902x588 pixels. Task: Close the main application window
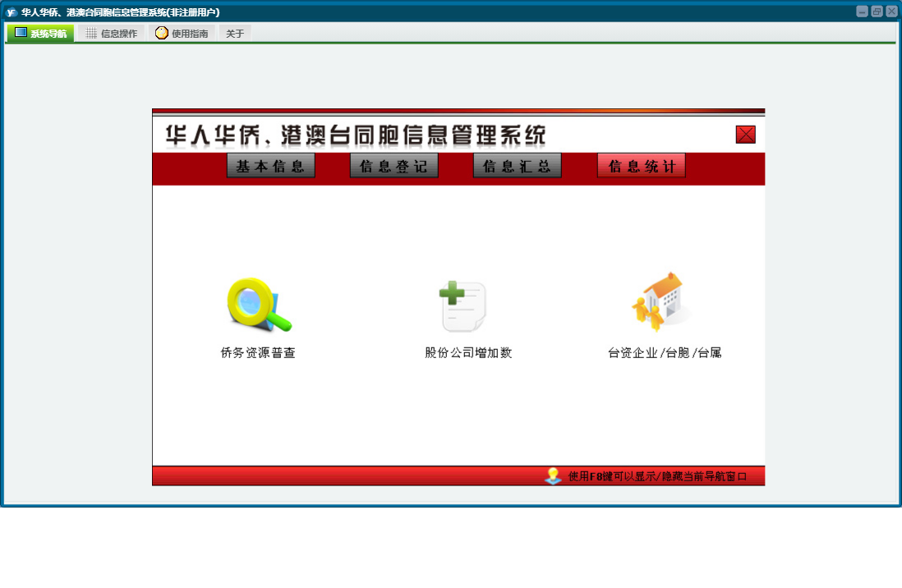tap(891, 11)
